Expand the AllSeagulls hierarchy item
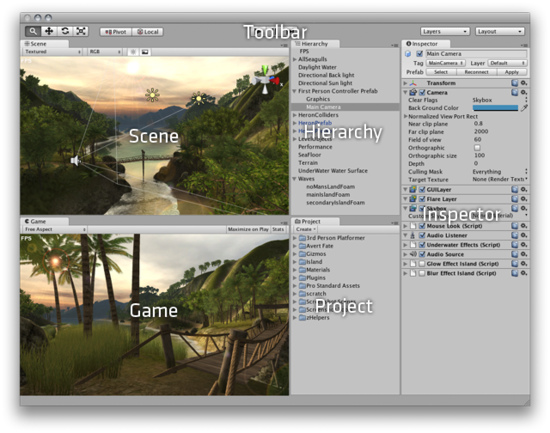This screenshot has width=550, height=433. click(x=295, y=59)
